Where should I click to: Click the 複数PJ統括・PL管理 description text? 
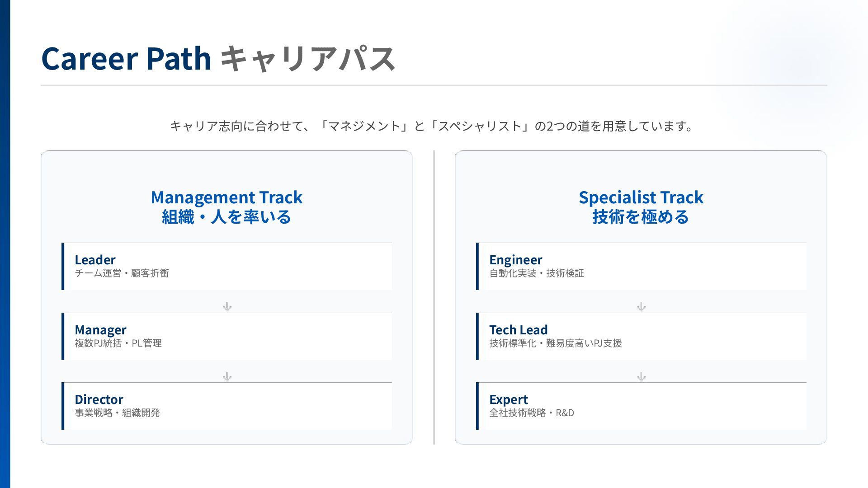click(118, 343)
